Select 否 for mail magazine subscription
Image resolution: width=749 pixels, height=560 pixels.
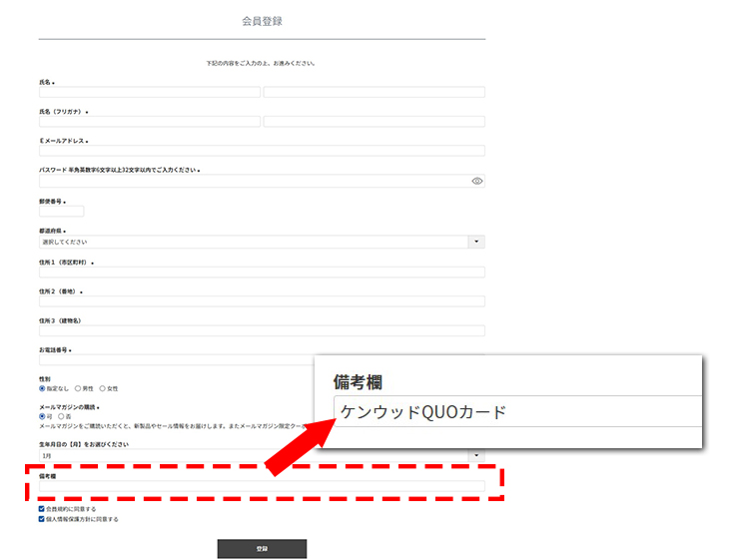[62, 416]
